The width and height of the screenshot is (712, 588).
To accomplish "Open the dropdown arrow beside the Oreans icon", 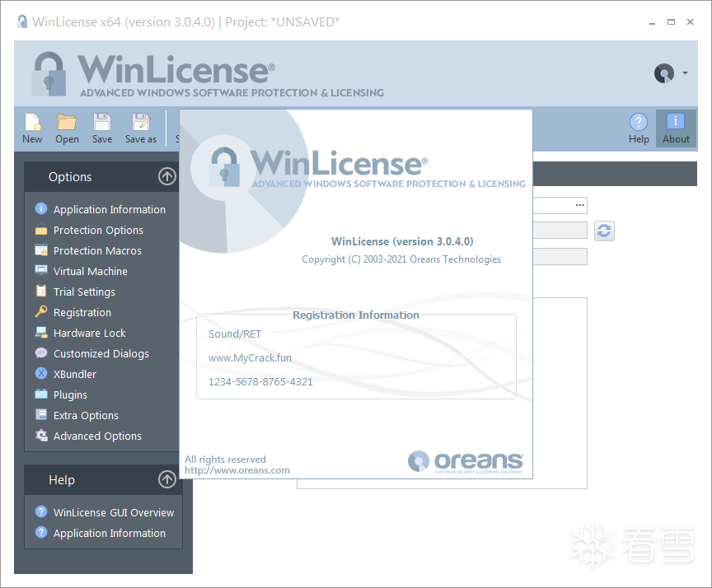I will coord(685,73).
